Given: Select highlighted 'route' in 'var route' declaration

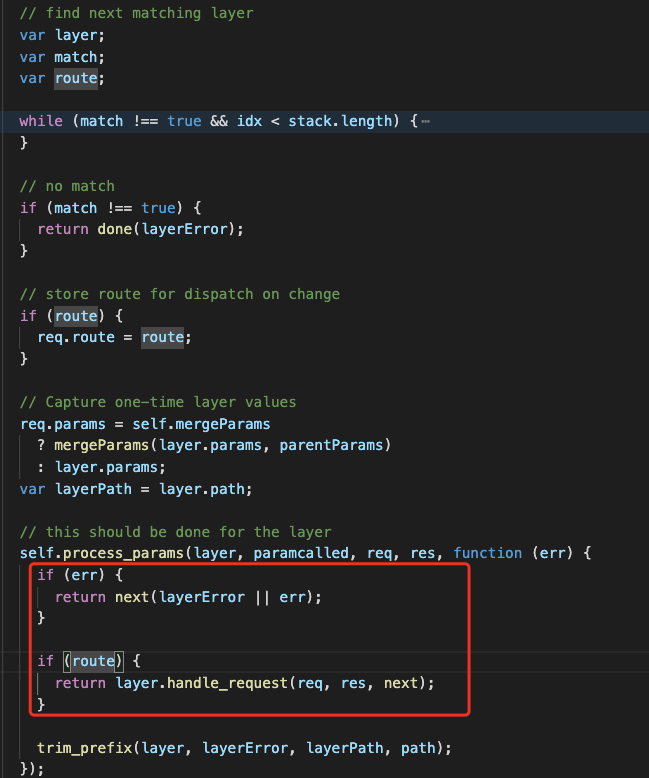Looking at the screenshot, I should coord(78,78).
